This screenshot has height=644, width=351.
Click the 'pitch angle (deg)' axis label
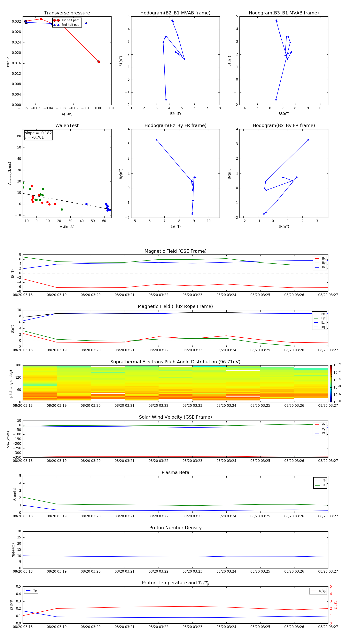(11, 383)
